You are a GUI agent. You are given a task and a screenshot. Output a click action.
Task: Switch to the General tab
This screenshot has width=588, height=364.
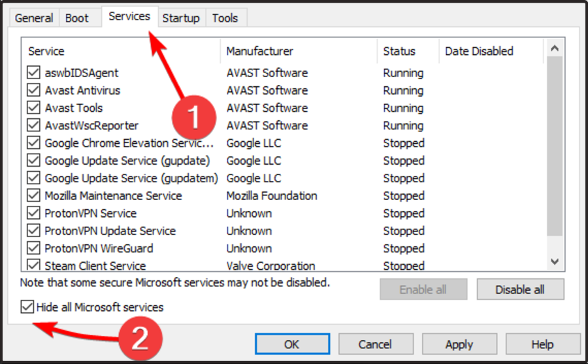coord(34,18)
